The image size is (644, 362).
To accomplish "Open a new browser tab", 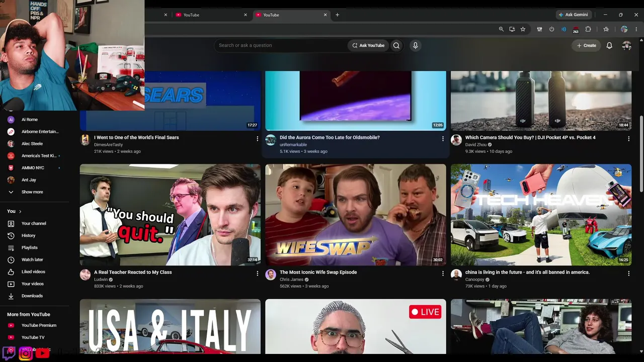I will 337,15.
